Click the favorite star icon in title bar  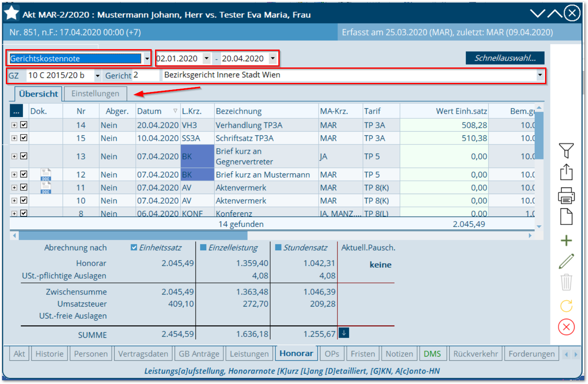[11, 13]
